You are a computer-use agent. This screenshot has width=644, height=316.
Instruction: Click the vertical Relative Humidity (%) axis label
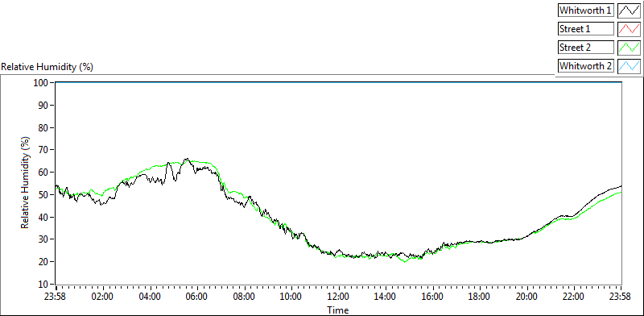tap(27, 184)
